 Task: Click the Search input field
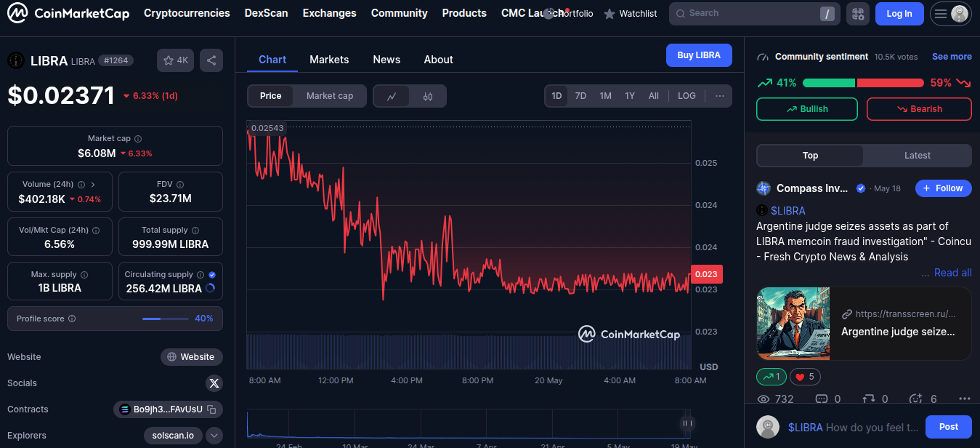[x=755, y=13]
